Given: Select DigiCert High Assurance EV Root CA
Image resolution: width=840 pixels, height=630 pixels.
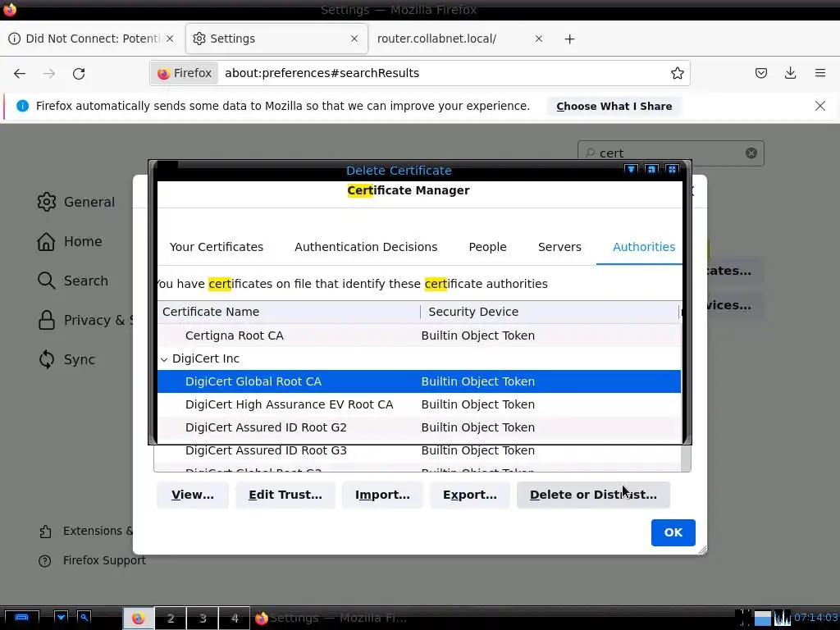Looking at the screenshot, I should [419, 404].
